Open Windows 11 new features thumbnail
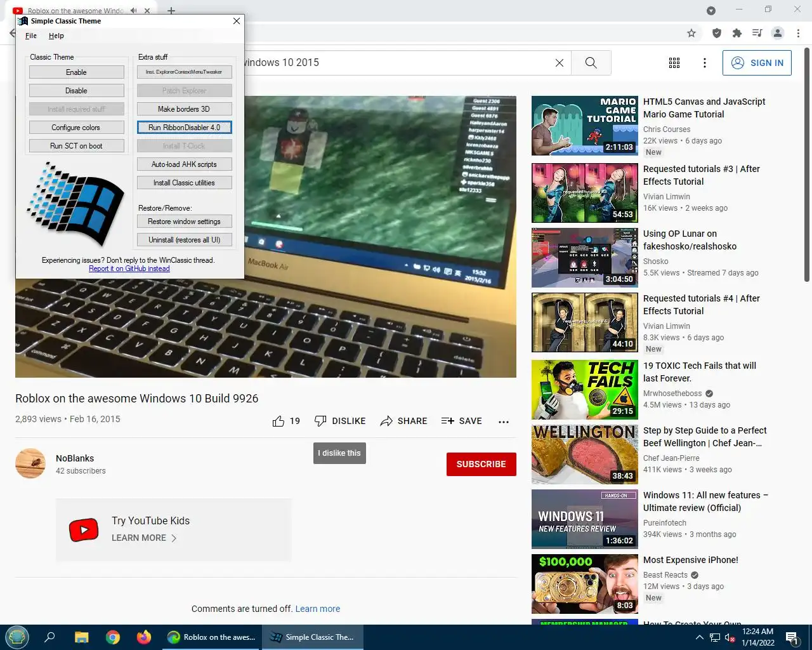 click(x=585, y=519)
